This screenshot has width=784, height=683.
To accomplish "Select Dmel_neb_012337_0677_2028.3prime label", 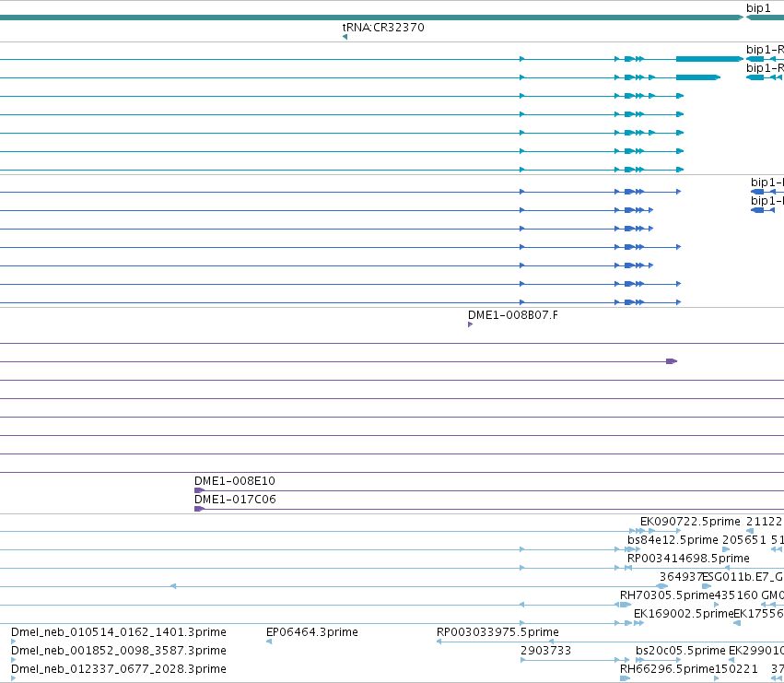I will (x=119, y=669).
